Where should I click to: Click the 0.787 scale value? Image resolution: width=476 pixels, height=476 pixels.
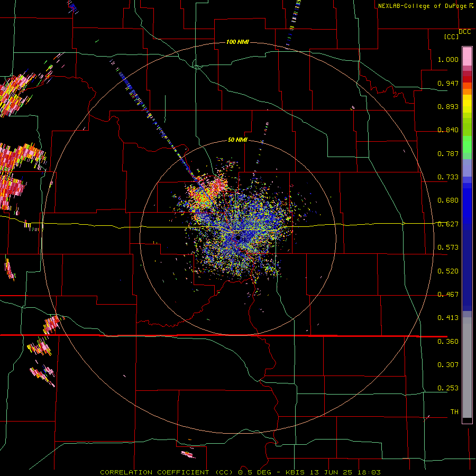(x=448, y=153)
